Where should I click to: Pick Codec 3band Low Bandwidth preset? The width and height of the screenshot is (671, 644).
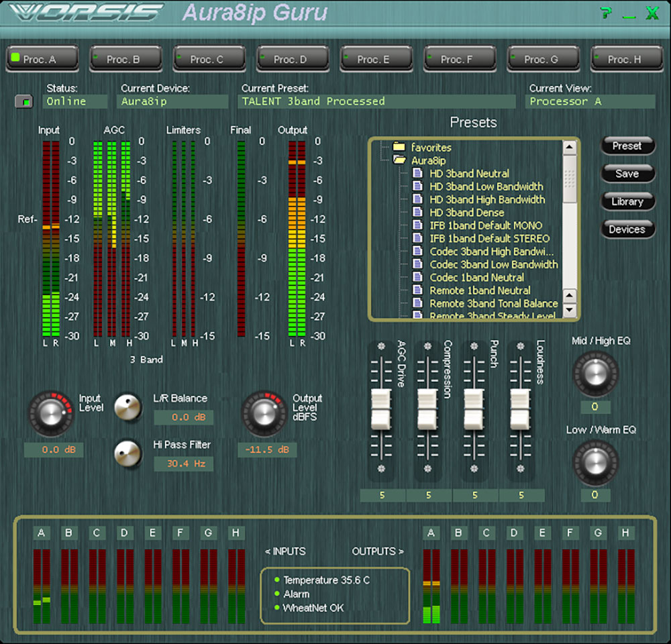click(x=493, y=264)
